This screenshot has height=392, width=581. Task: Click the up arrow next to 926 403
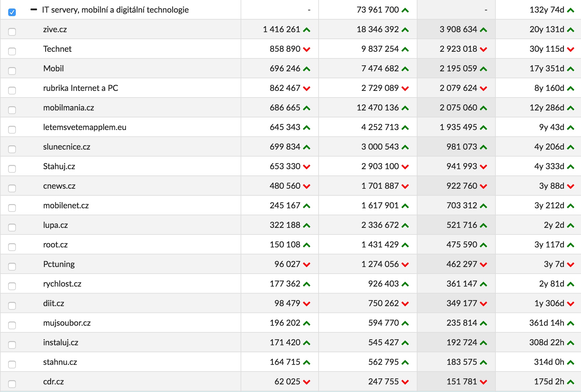[405, 284]
